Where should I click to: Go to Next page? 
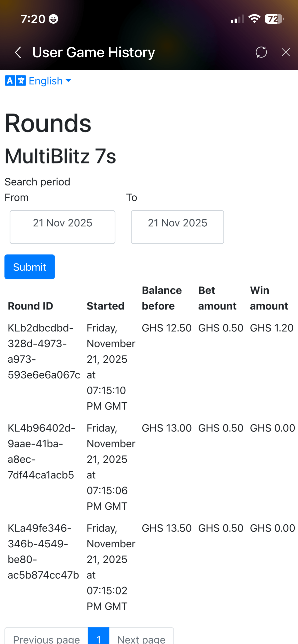click(141, 638)
